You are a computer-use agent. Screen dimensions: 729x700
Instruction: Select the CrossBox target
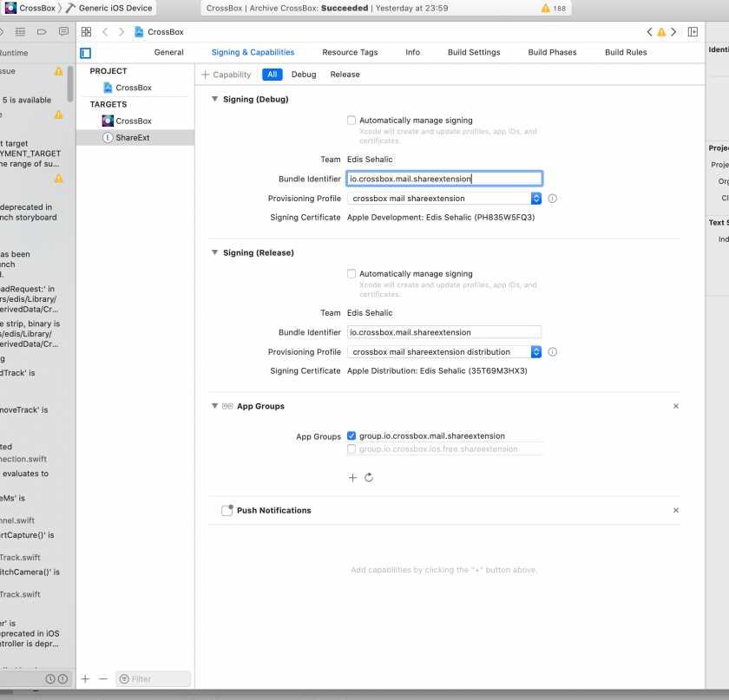pos(134,121)
